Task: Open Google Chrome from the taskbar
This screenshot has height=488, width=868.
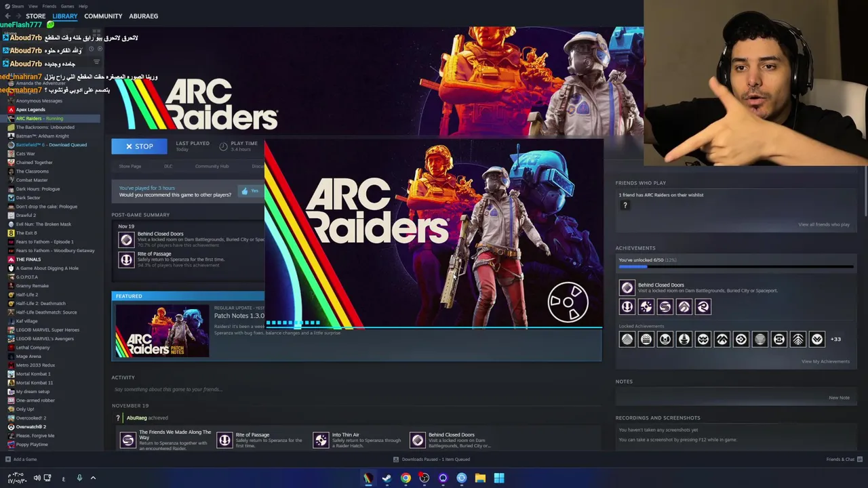Action: click(406, 479)
